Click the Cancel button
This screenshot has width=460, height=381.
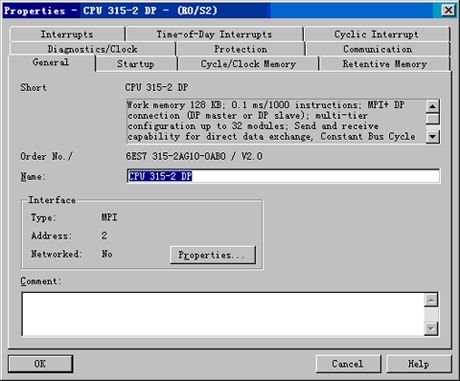348,364
